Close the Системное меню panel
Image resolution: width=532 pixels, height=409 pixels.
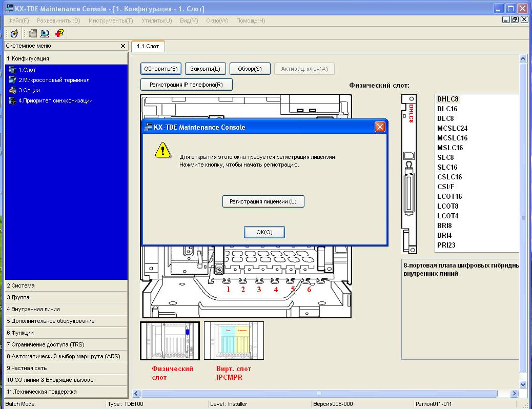click(x=123, y=46)
